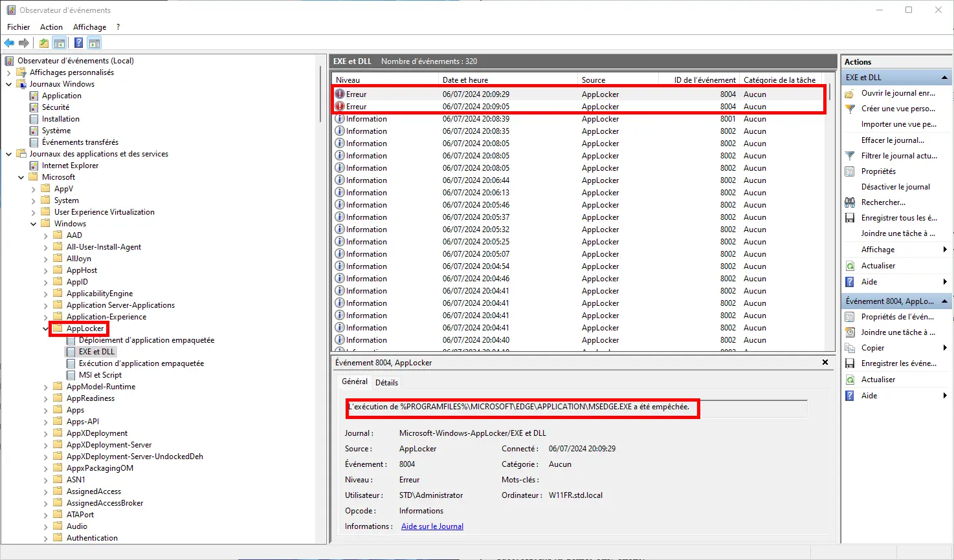Expand the AppV folder node
This screenshot has height=560, width=954.
(x=34, y=189)
